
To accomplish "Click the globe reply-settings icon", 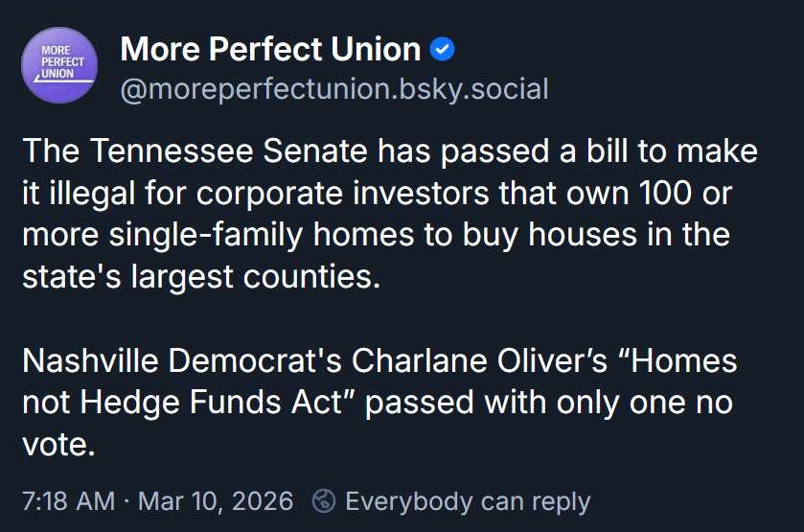I will tap(325, 500).
